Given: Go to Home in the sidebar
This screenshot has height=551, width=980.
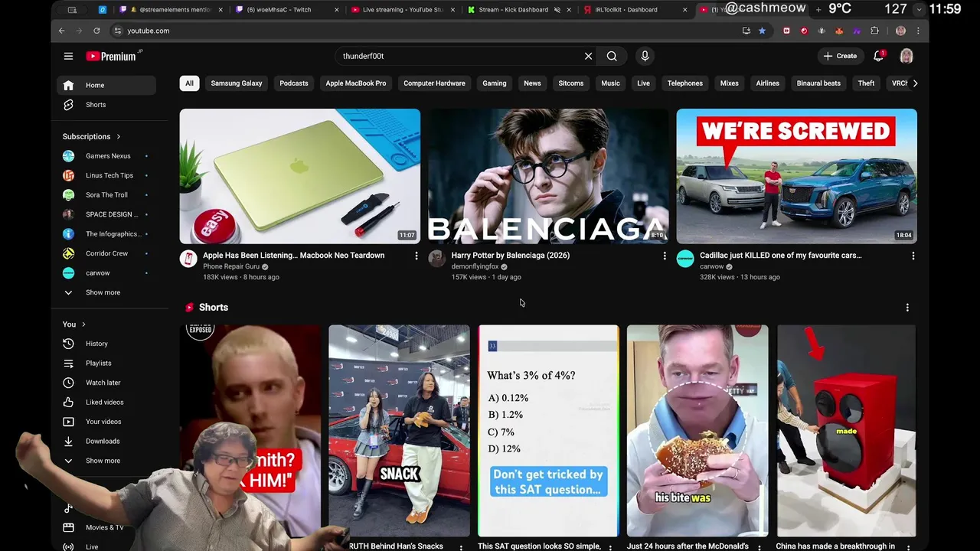Looking at the screenshot, I should pyautogui.click(x=106, y=85).
